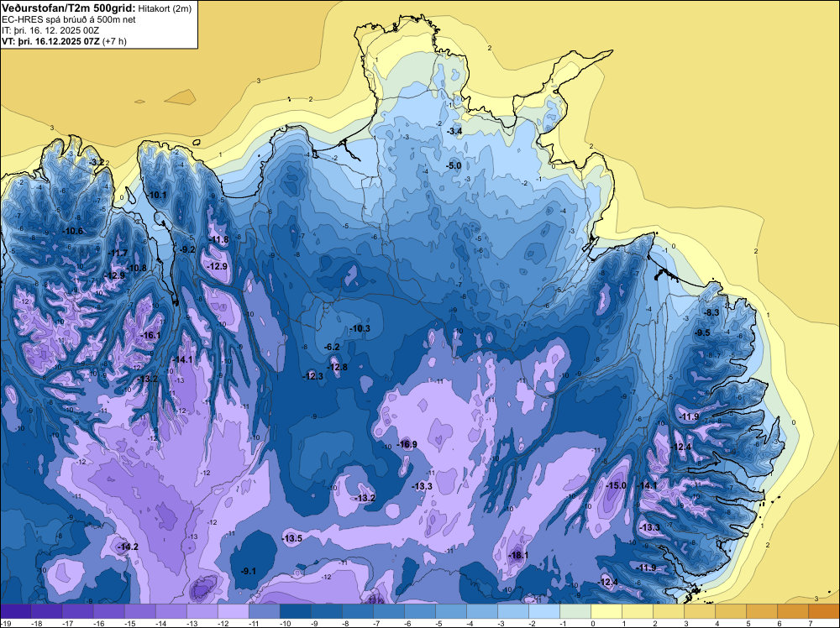Image resolution: width=840 pixels, height=628 pixels.
Task: Click the -6.2 station temperature label
Action: point(332,347)
